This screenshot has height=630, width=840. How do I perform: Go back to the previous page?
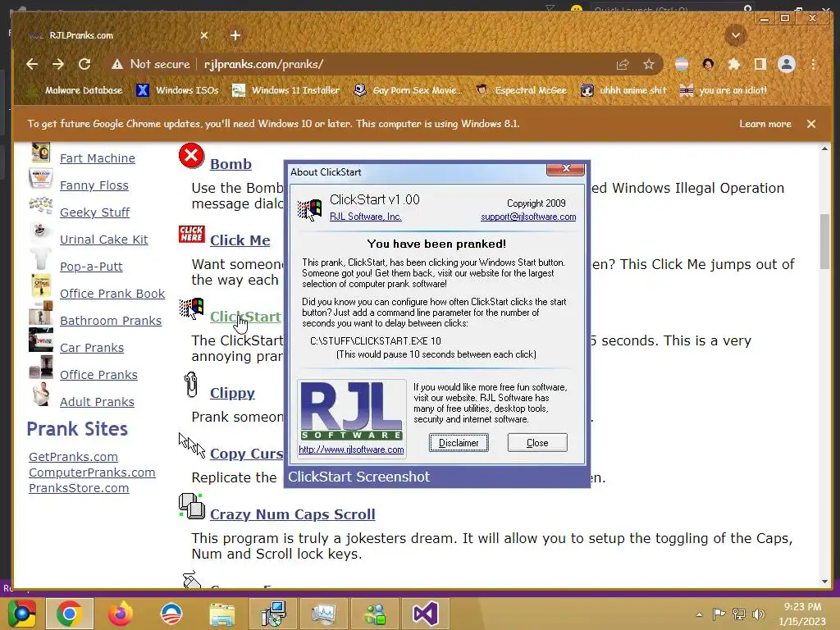click(x=32, y=64)
